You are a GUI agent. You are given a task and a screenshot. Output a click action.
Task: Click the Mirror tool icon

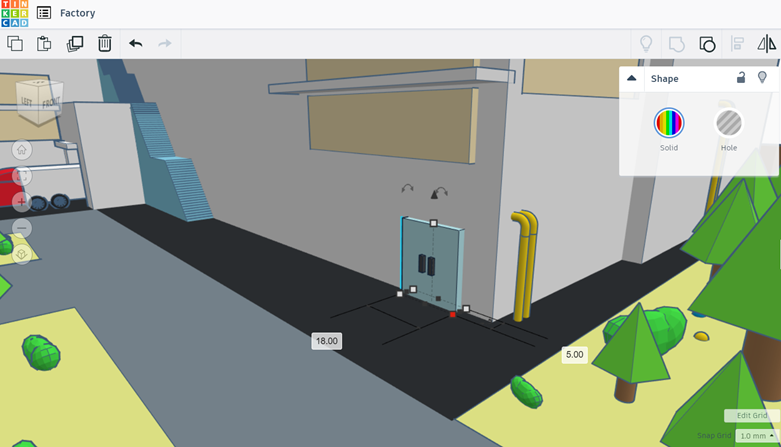click(x=767, y=44)
